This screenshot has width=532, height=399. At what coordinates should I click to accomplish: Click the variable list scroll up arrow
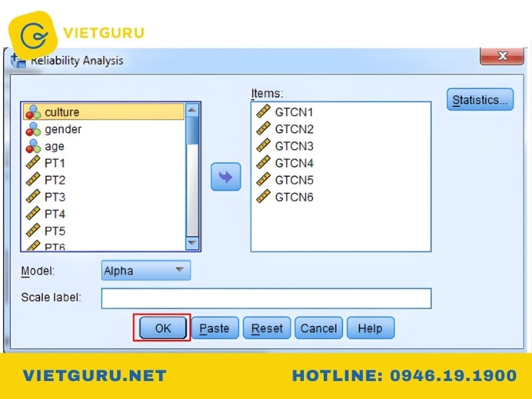[192, 110]
